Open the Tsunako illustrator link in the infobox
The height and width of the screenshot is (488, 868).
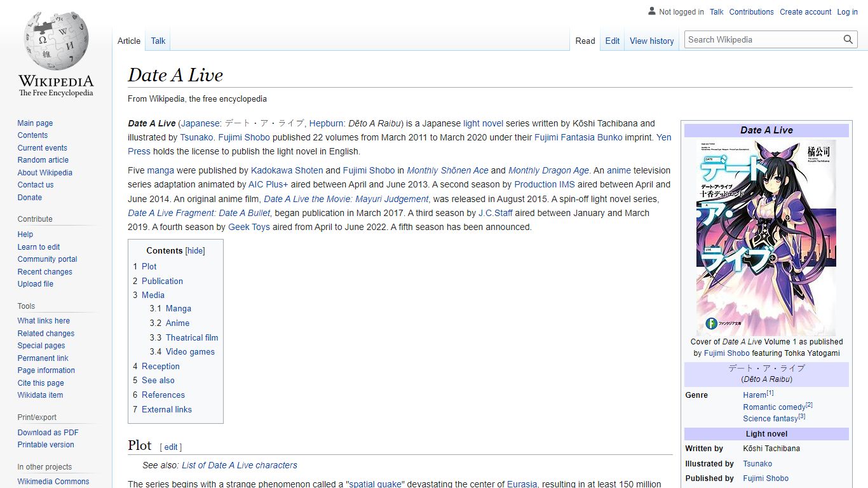(757, 464)
